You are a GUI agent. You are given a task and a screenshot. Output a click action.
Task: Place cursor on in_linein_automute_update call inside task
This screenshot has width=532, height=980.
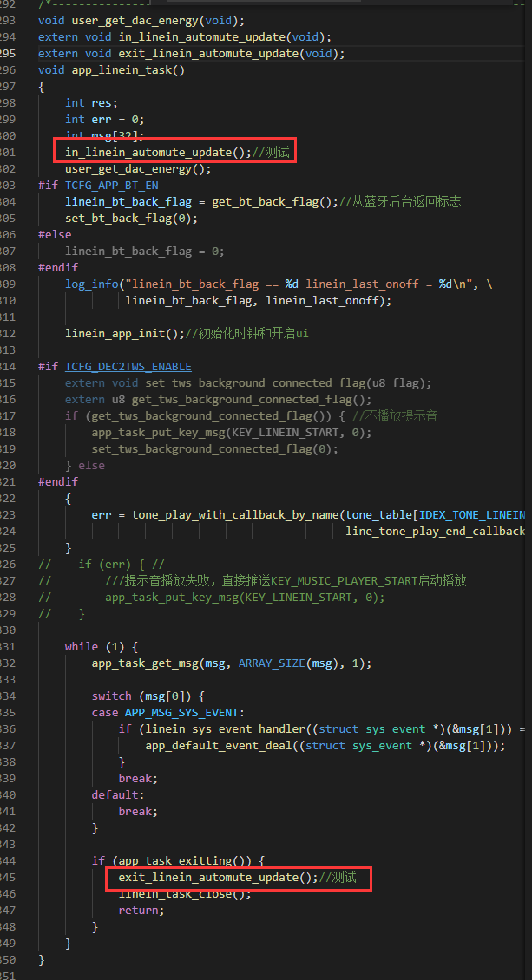151,152
